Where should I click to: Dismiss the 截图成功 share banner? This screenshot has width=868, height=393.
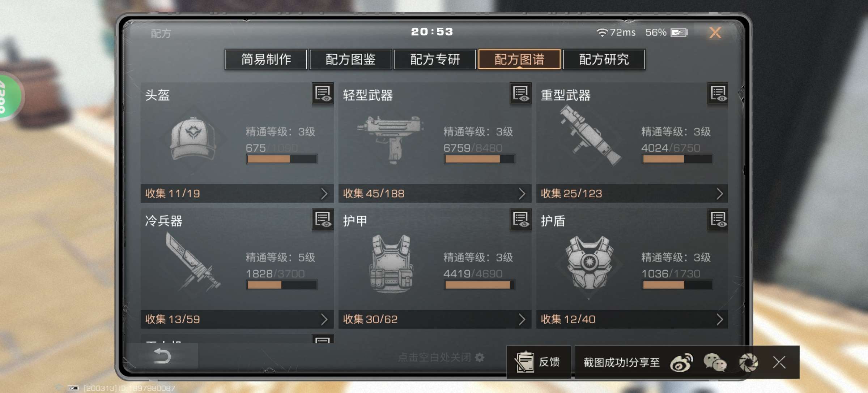point(779,362)
